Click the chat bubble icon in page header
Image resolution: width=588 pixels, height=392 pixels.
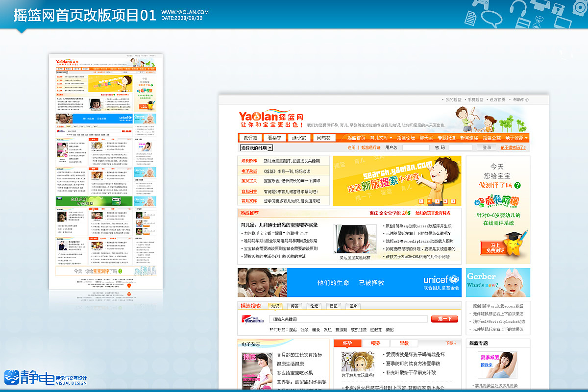[491, 19]
